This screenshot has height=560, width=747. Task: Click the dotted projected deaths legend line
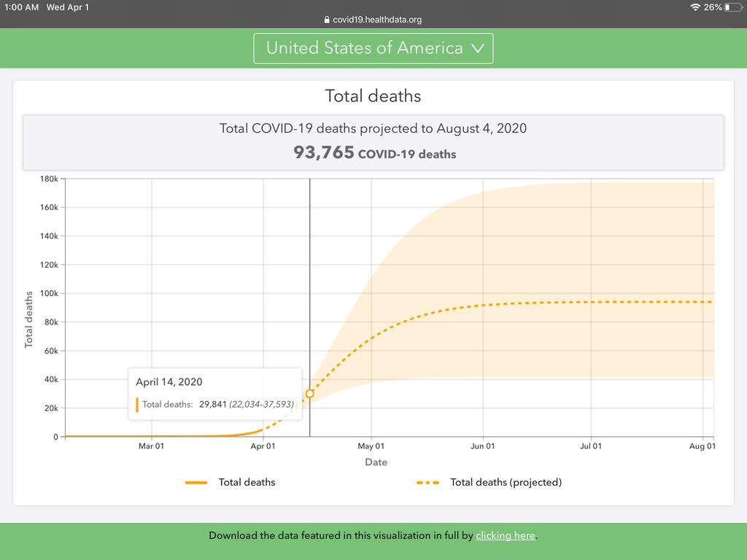coord(427,482)
